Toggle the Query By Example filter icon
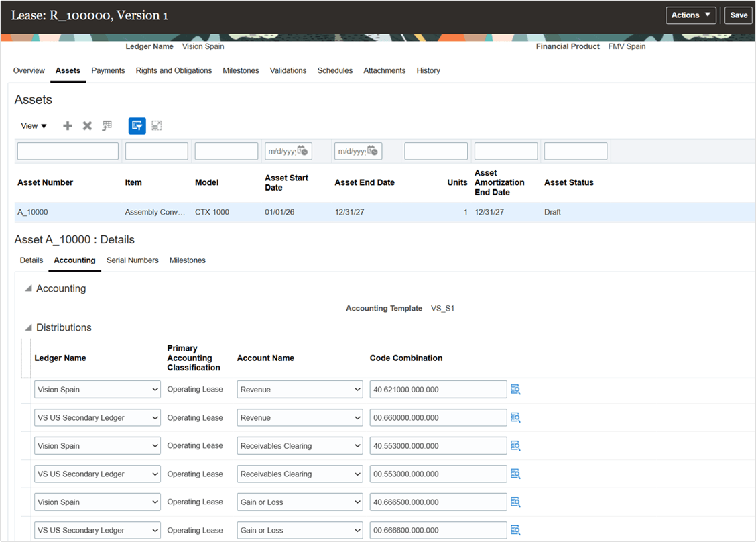This screenshot has height=542, width=756. [x=137, y=125]
